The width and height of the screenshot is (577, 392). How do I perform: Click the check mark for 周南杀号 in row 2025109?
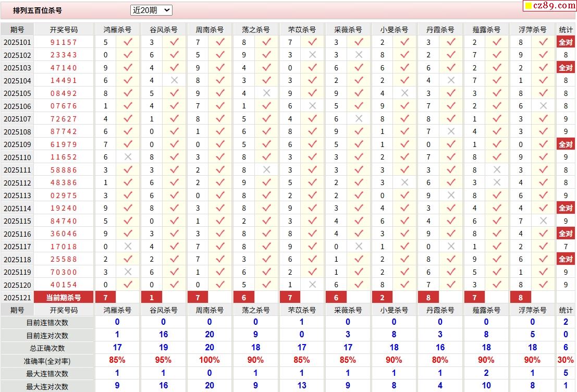click(x=220, y=144)
